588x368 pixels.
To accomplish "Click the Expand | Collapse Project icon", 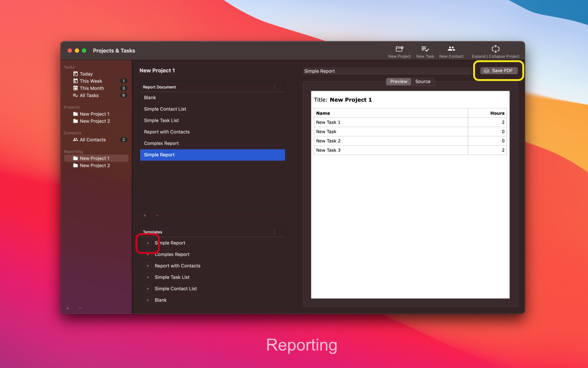I will pos(495,50).
